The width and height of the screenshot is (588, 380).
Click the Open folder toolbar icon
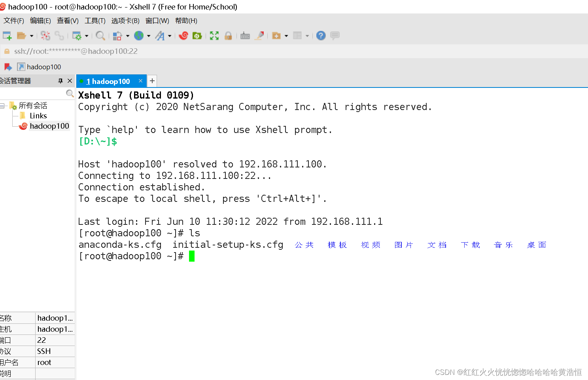coord(21,36)
